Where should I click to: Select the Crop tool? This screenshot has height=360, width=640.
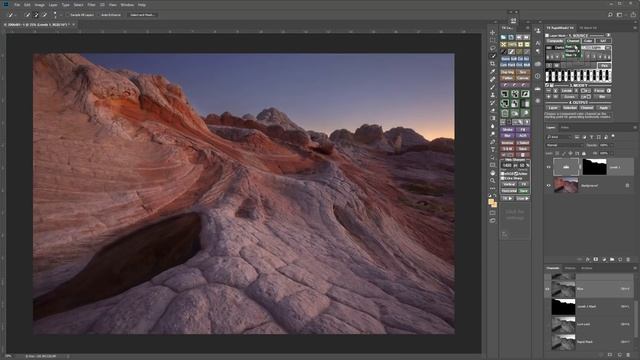[x=493, y=64]
